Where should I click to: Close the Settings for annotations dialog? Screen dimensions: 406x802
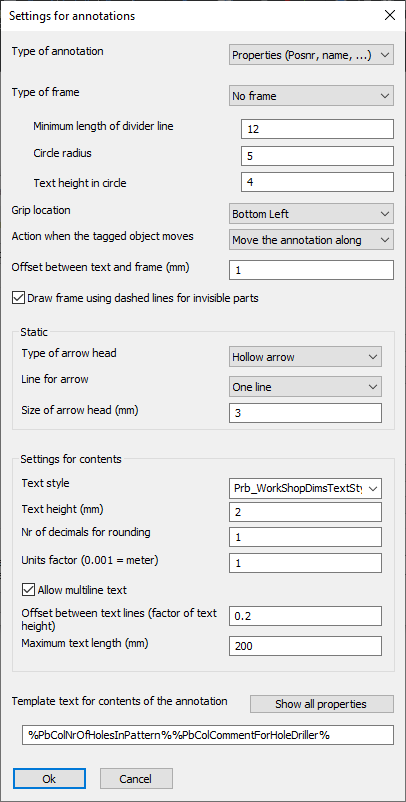click(390, 15)
